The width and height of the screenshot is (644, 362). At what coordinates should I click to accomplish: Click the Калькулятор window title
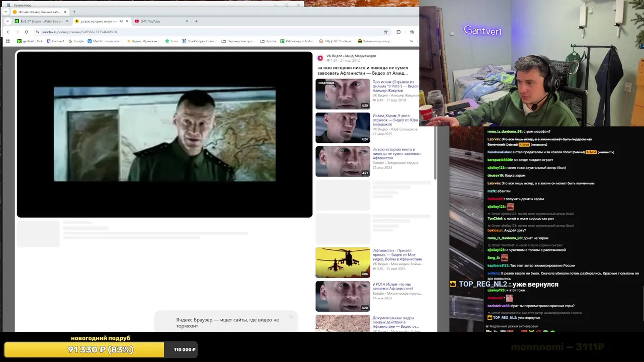tap(22, 5)
